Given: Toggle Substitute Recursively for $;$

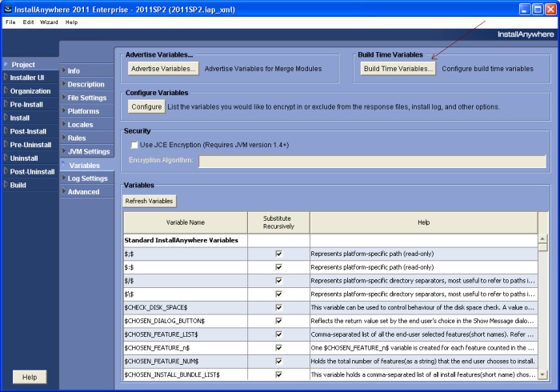Looking at the screenshot, I should tap(278, 254).
